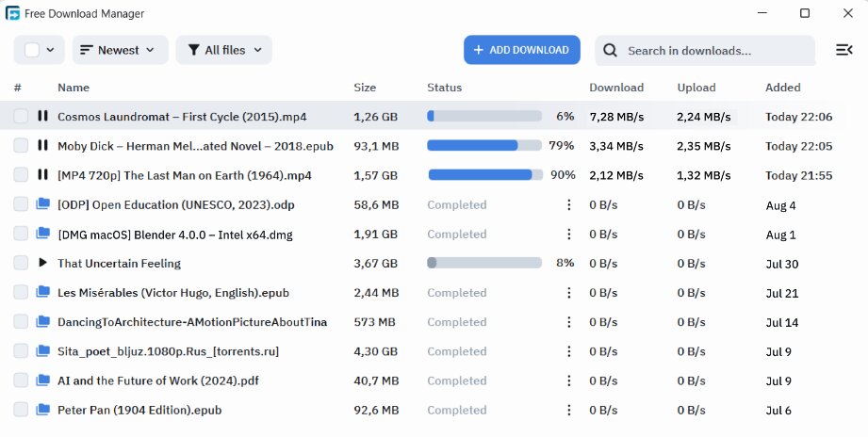
Task: Tick the checkbox for Cosmos Laundromat
Action: point(21,117)
